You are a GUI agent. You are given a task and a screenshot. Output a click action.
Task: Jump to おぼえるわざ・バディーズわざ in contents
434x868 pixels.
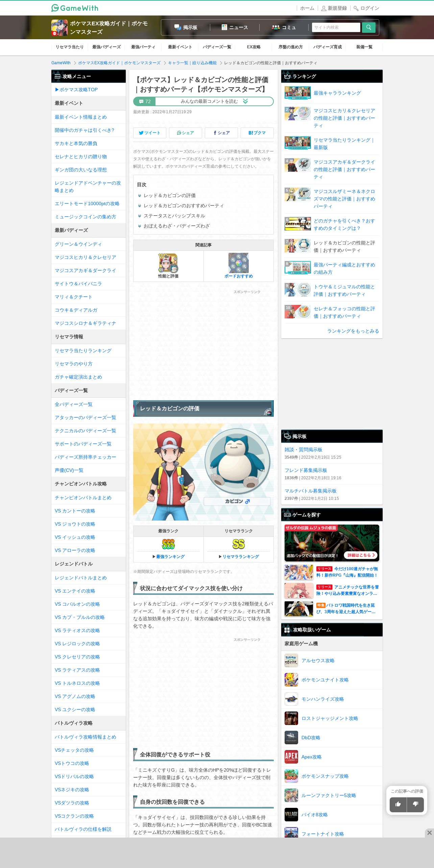point(176,226)
